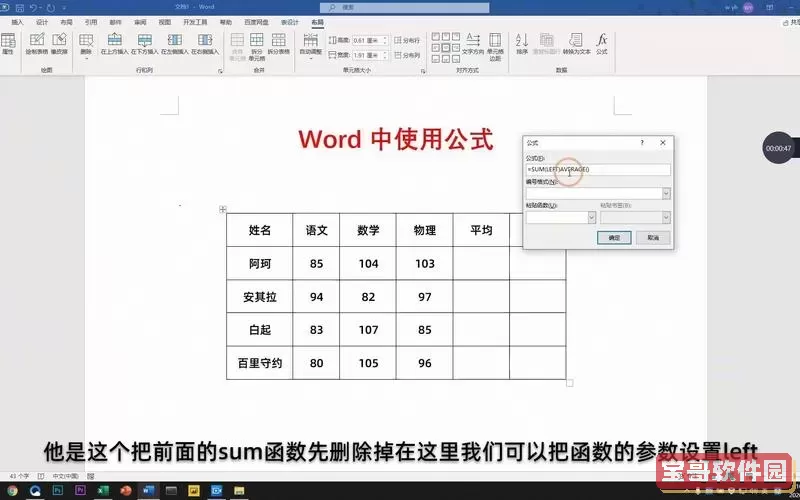Click Insert Above (在上方插入)

(x=114, y=44)
